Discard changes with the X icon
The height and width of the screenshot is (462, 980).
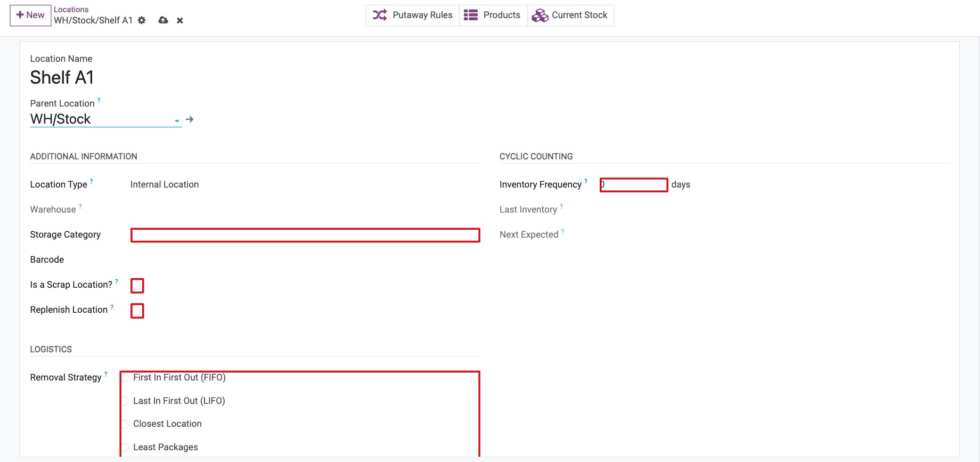coord(180,20)
